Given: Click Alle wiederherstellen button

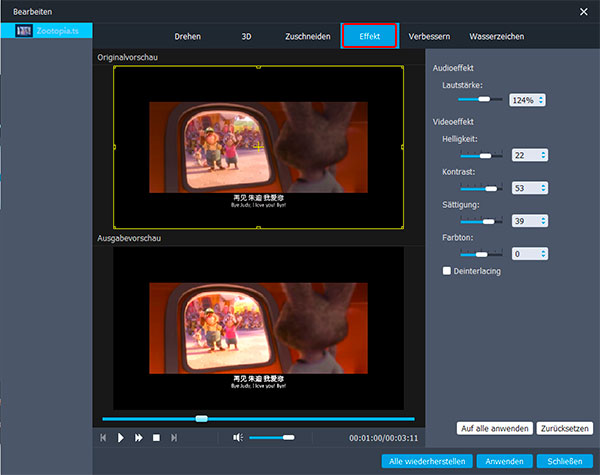Looking at the screenshot, I should pyautogui.click(x=427, y=461).
